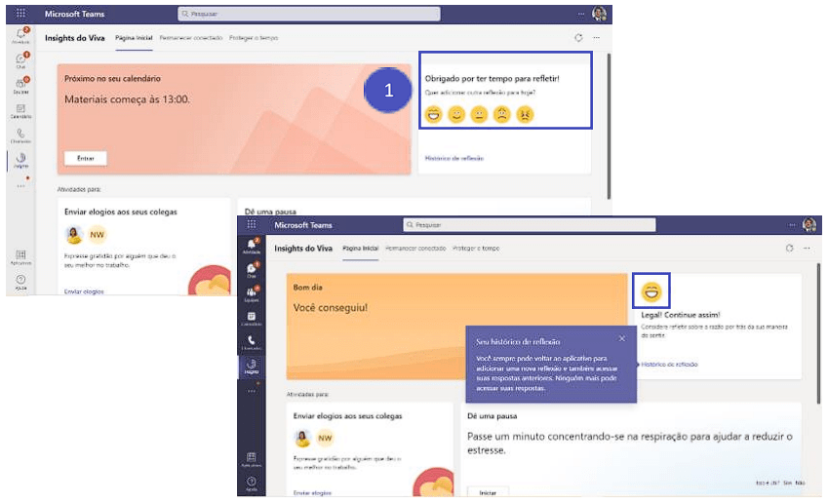Switch to 'Página Inicial' tab in front window

(360, 248)
